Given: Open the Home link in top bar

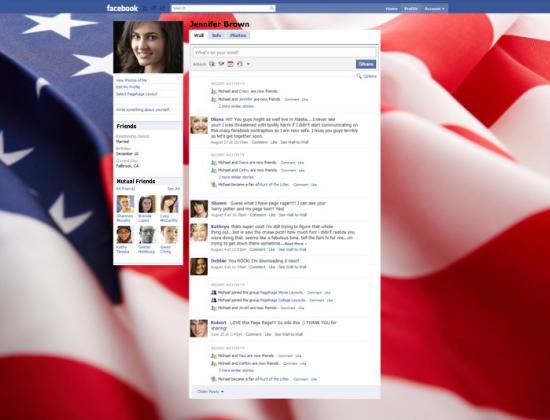Looking at the screenshot, I should pos(391,9).
